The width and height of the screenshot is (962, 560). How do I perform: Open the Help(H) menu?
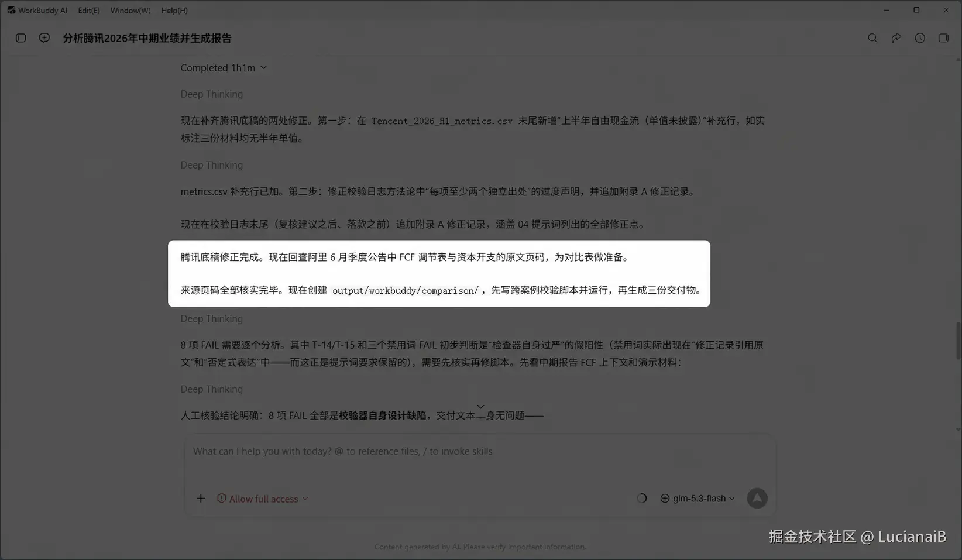coord(174,11)
